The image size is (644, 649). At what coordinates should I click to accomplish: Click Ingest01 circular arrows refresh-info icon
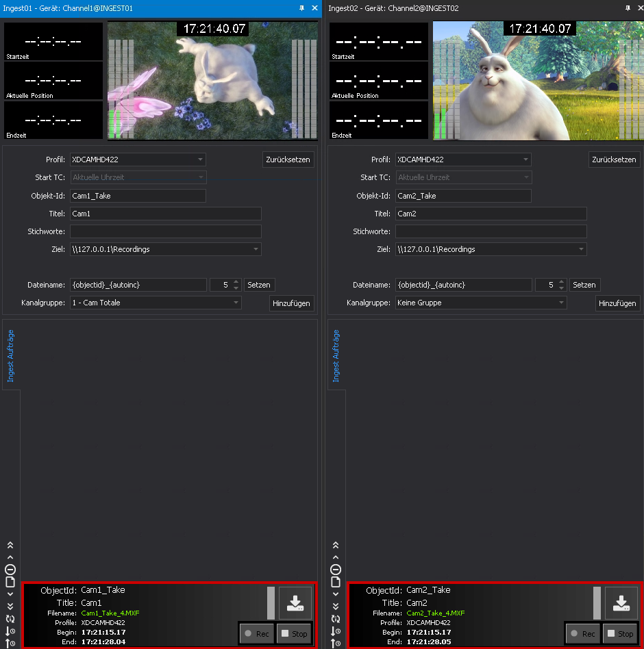(10, 619)
